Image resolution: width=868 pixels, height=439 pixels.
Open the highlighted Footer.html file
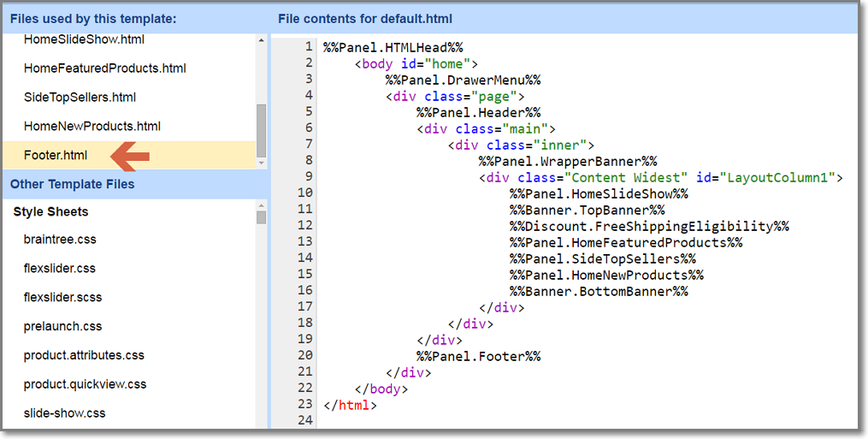click(x=56, y=156)
